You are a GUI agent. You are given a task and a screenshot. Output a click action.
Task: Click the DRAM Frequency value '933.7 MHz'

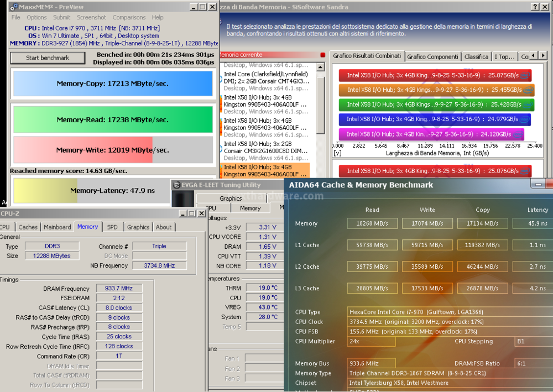(119, 289)
